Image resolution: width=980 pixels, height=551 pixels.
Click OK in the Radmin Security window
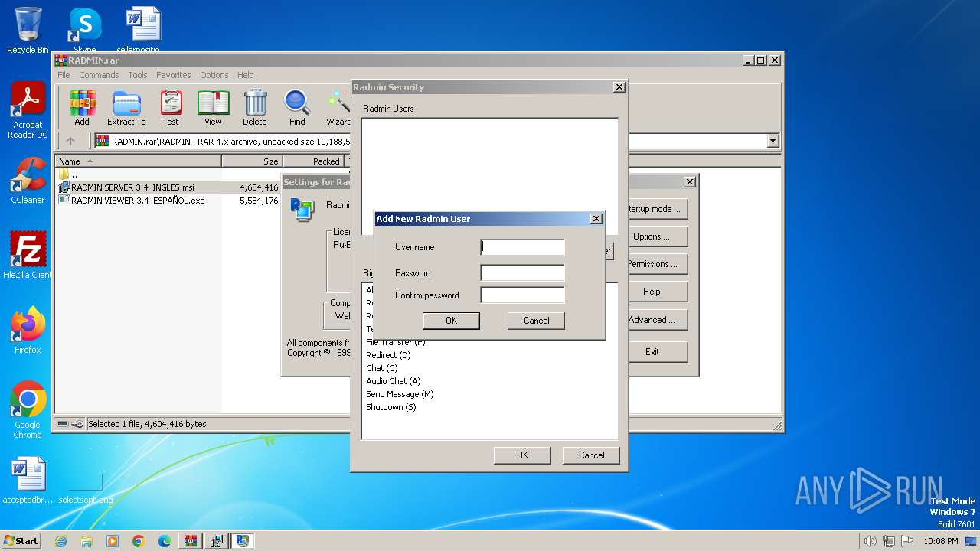(x=522, y=455)
